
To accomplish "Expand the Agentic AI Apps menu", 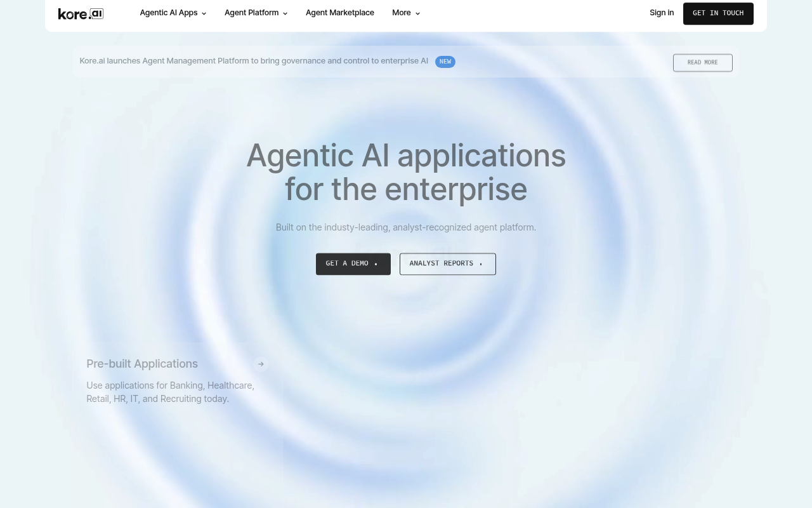I will 169,13.
